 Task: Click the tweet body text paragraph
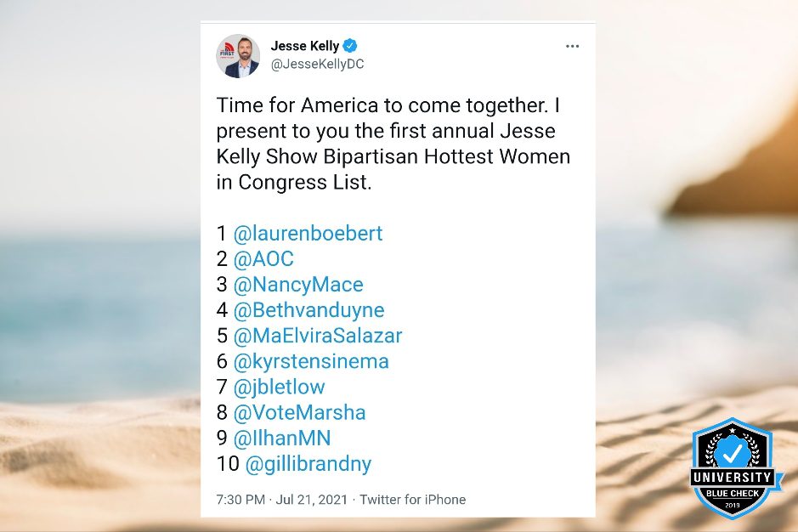(393, 144)
